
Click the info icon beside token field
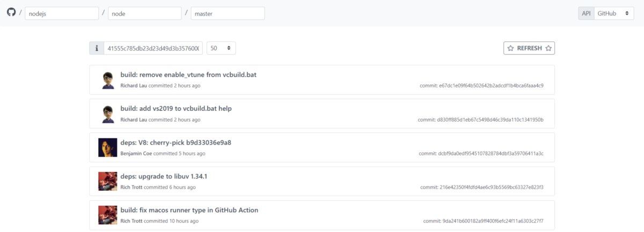(x=97, y=48)
